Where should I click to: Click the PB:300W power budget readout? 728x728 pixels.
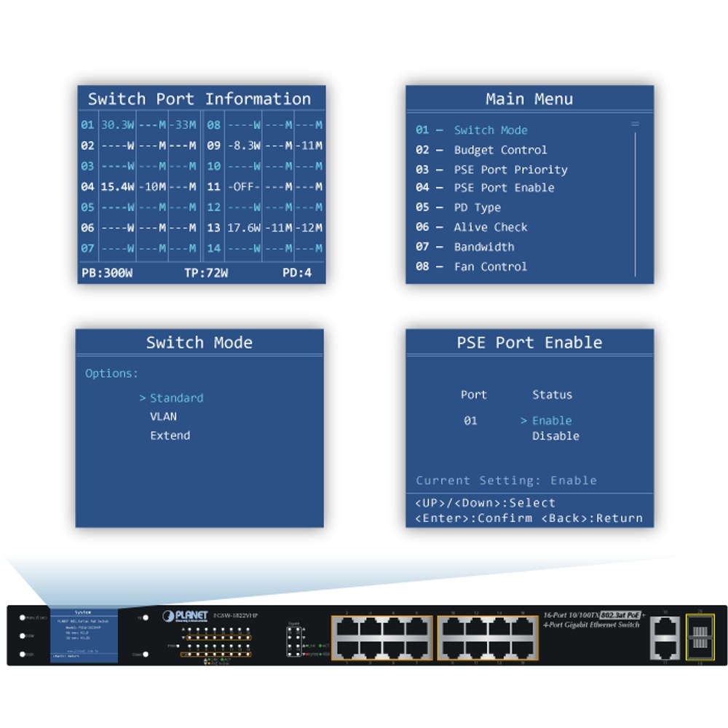107,273
